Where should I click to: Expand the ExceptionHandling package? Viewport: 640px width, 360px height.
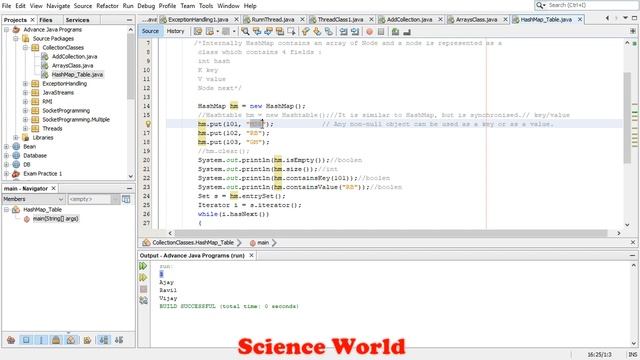click(x=25, y=84)
